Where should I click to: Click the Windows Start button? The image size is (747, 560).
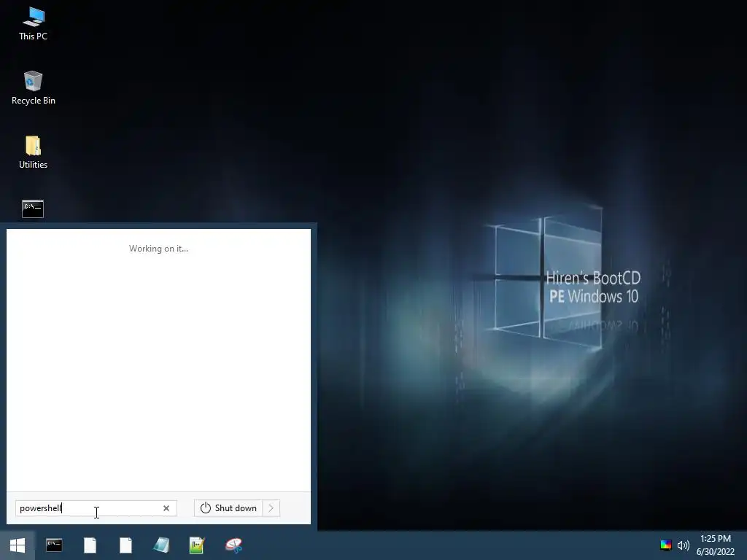coord(18,545)
